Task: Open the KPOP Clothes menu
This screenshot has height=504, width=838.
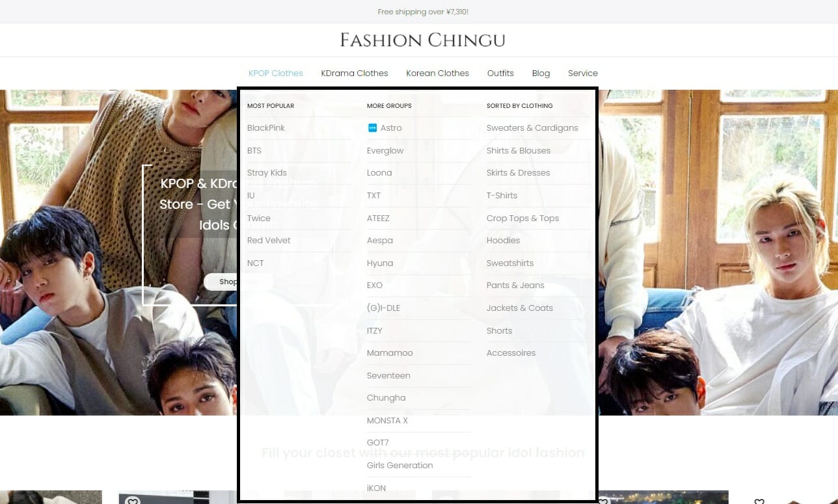Action: pos(275,73)
